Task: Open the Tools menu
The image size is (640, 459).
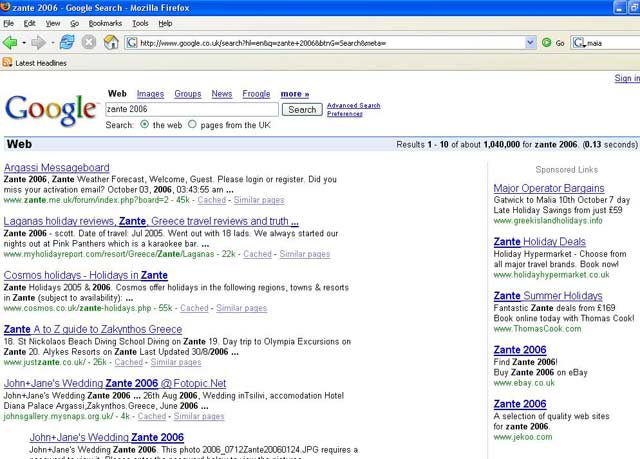Action: tap(140, 23)
